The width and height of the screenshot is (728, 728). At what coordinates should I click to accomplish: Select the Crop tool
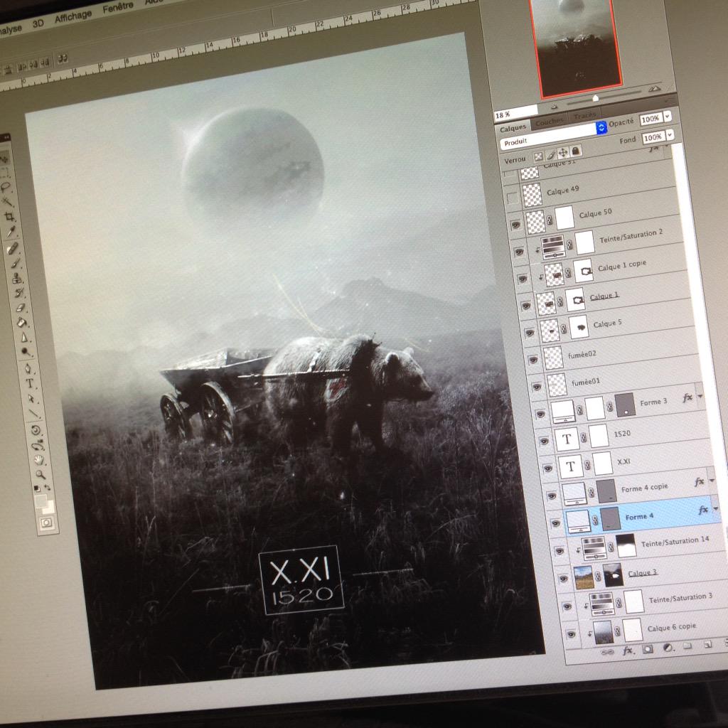point(9,216)
